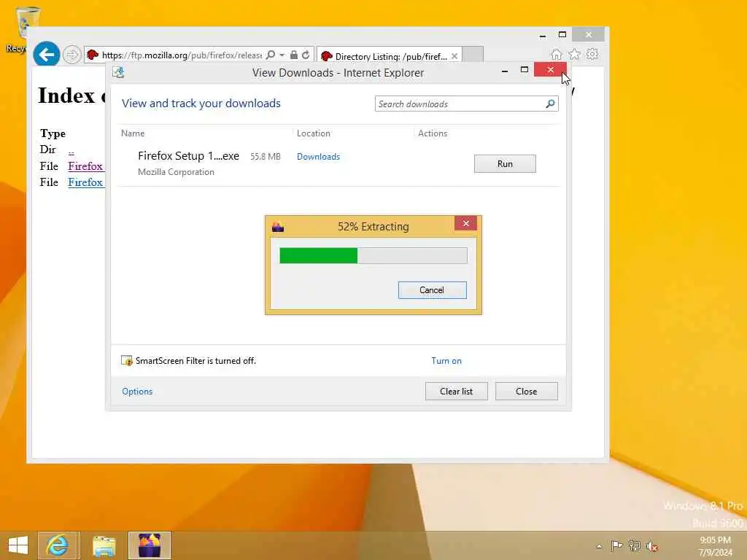Click the network tray icon
Image resolution: width=747 pixels, height=560 pixels.
[x=635, y=545]
